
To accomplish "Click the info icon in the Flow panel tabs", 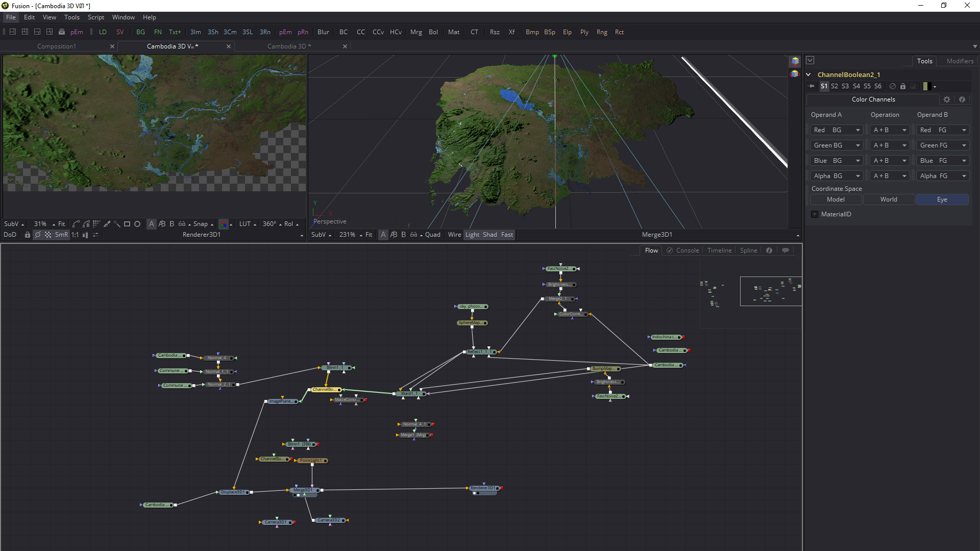I will pos(769,251).
